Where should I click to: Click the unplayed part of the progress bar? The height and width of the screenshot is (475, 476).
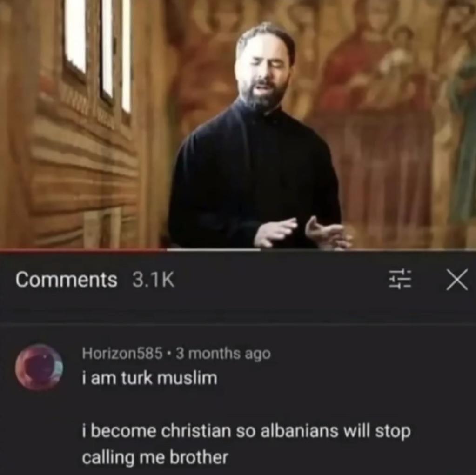368,250
